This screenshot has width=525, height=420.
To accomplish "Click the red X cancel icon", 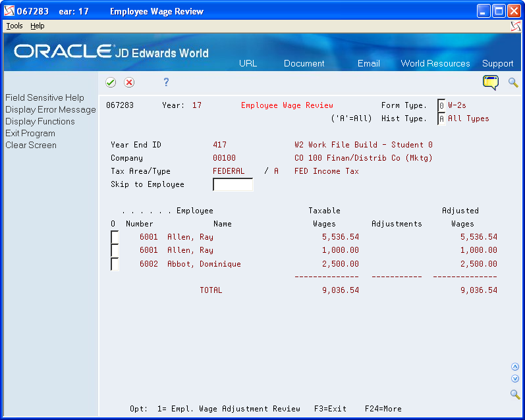I will coord(129,82).
